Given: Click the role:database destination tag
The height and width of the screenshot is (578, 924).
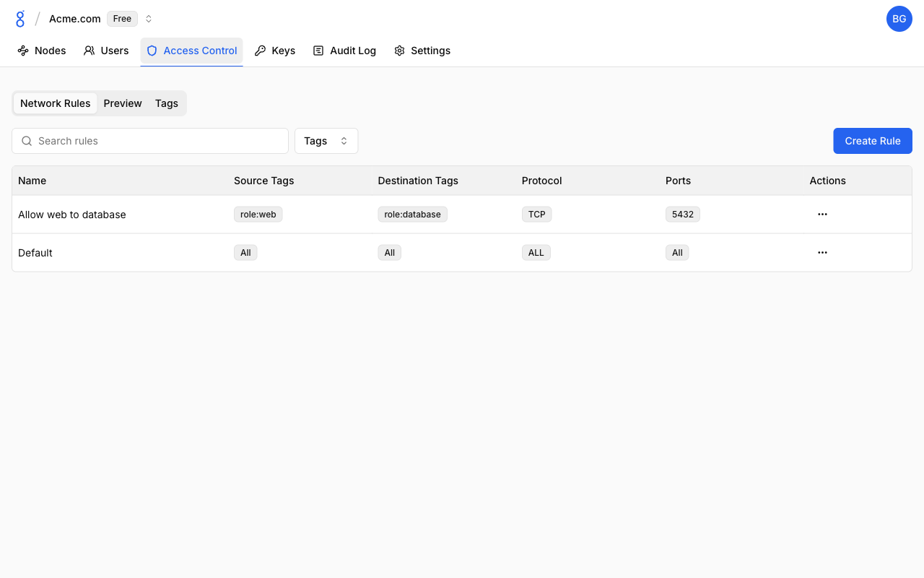Looking at the screenshot, I should pyautogui.click(x=412, y=215).
